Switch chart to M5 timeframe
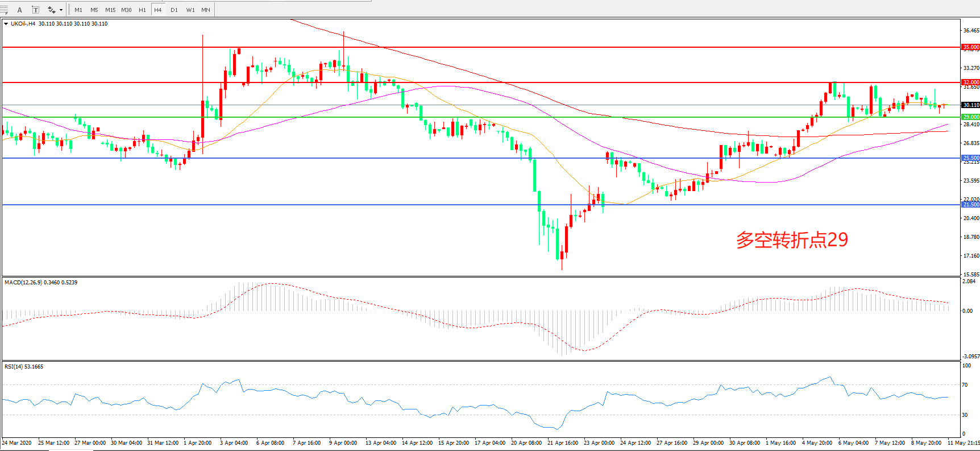980x451 pixels. click(94, 10)
